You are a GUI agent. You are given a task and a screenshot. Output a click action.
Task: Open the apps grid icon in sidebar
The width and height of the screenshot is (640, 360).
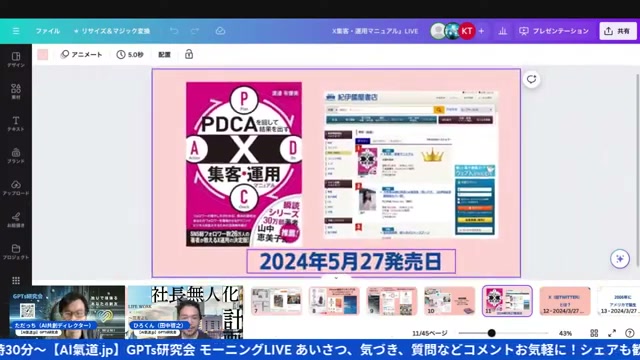16,280
